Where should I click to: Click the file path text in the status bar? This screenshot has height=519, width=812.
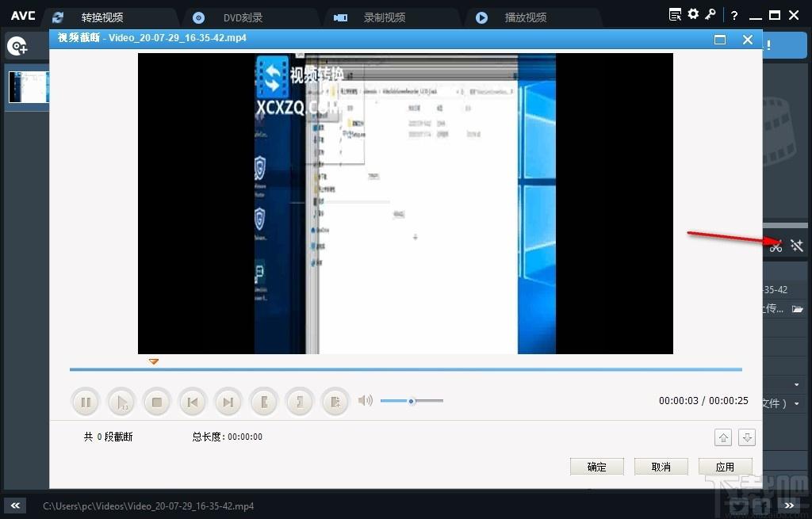click(x=148, y=506)
